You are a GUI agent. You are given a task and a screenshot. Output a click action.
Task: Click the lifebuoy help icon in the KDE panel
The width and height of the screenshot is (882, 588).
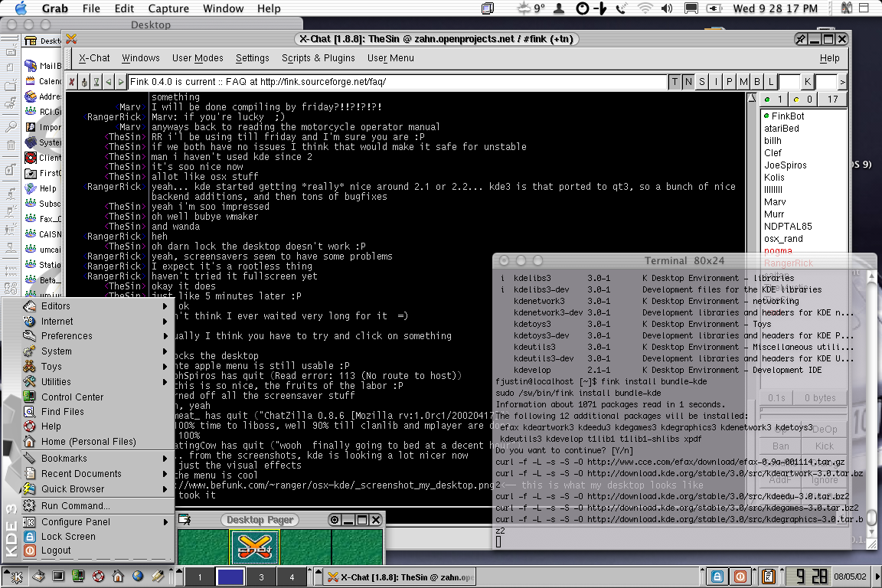click(x=99, y=577)
